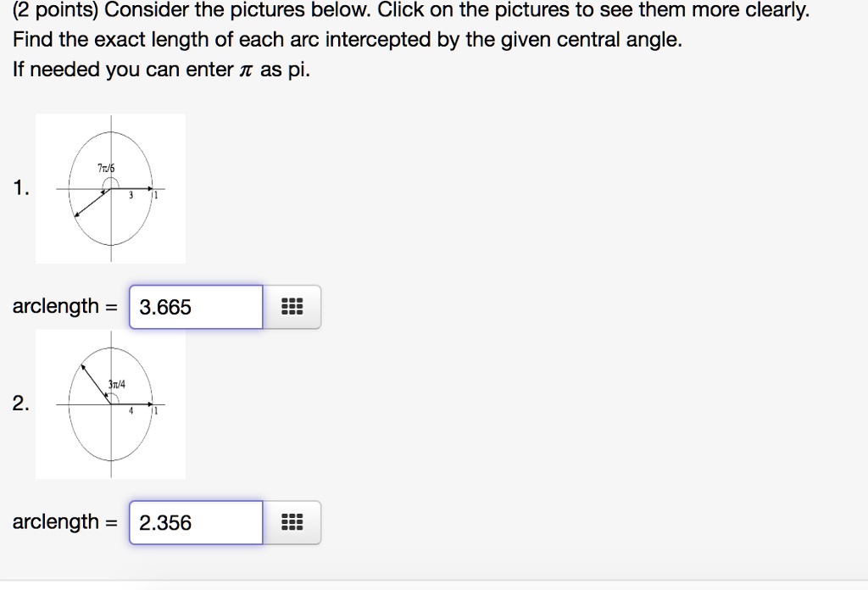Launch the keypad next to the first arclength
868x590 pixels.
[x=292, y=307]
